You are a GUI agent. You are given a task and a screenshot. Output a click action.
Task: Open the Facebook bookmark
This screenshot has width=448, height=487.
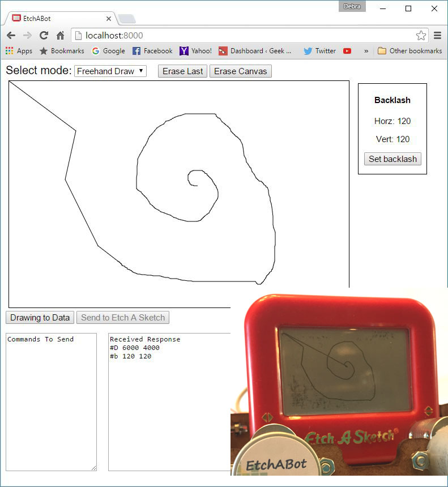(x=152, y=51)
